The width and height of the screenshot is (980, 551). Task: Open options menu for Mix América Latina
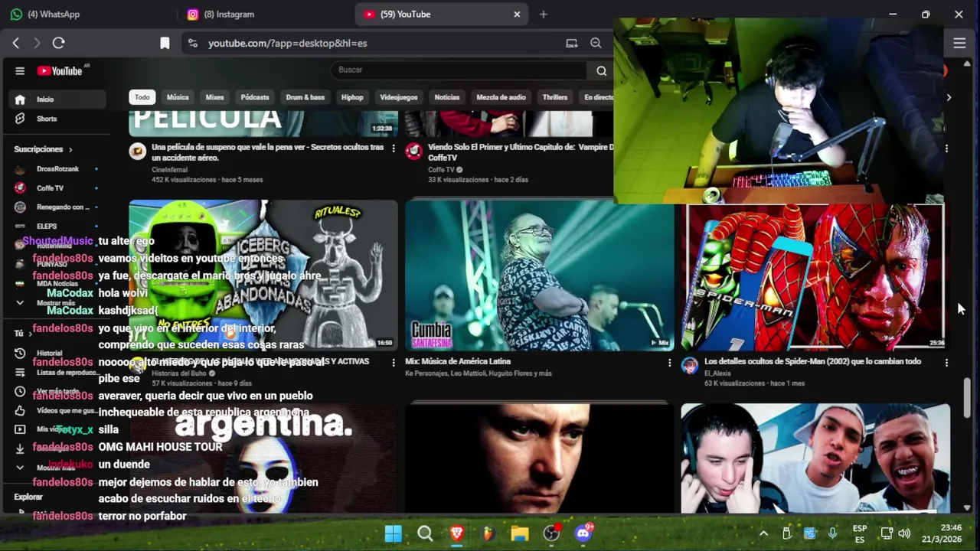point(669,363)
